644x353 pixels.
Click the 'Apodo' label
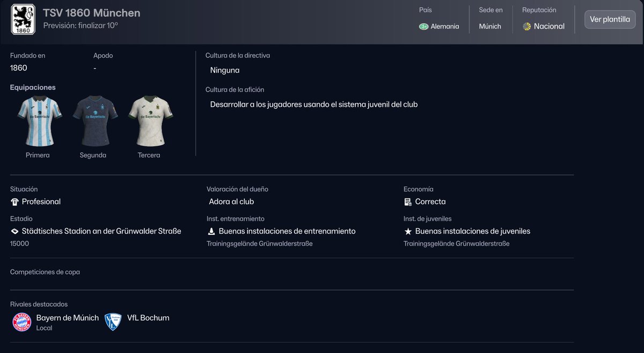tap(103, 55)
